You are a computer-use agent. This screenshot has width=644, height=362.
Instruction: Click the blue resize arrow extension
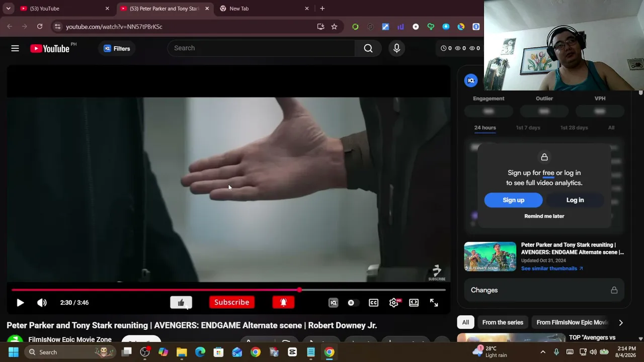(x=385, y=27)
